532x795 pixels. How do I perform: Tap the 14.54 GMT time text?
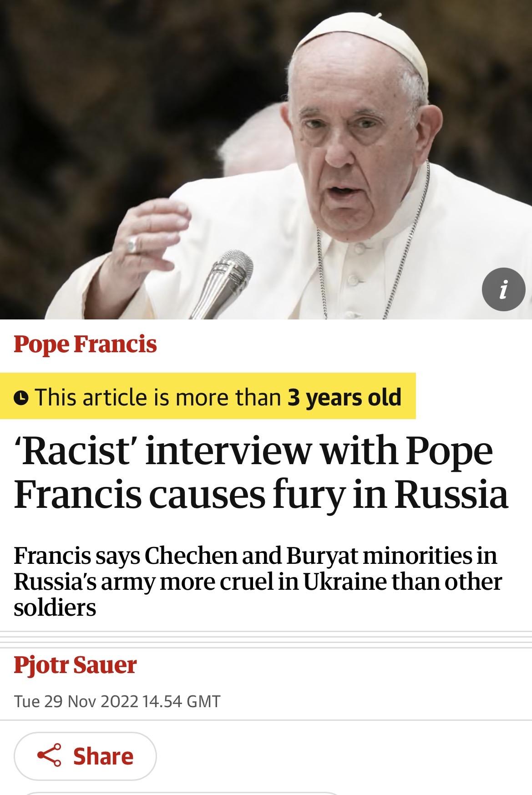[182, 701]
